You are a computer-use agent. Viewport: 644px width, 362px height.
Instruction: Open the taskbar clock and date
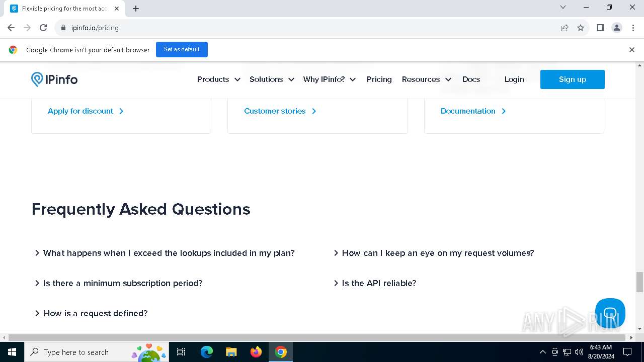pos(601,352)
